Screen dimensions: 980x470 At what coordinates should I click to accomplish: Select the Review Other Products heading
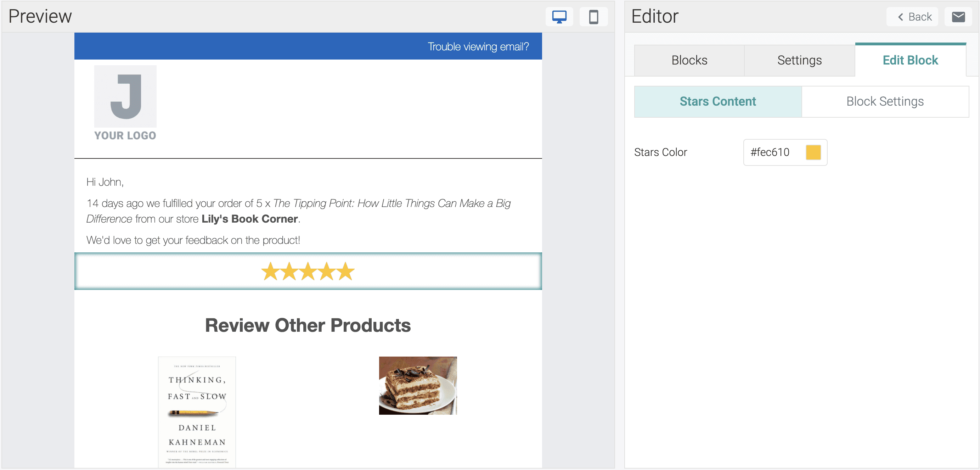308,325
